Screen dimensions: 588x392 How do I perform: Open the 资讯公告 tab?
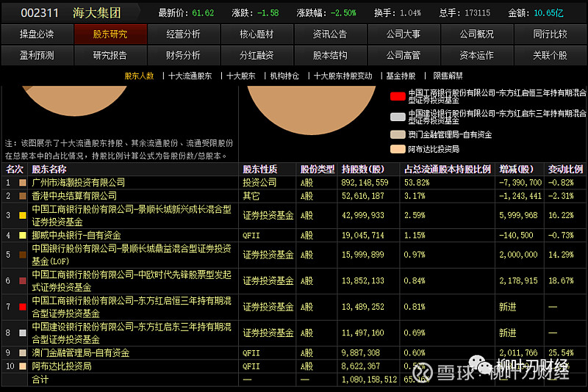[x=330, y=35]
